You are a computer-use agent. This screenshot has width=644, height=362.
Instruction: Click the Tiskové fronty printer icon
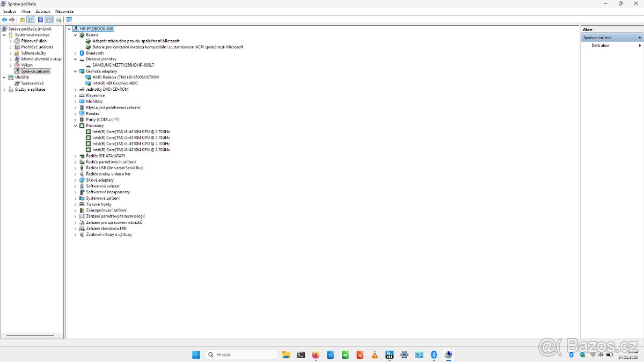82,204
